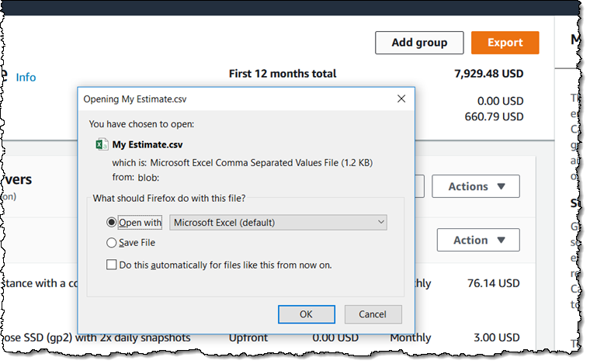The height and width of the screenshot is (364, 590).
Task: Select the Open with radio button
Action: pyautogui.click(x=112, y=223)
